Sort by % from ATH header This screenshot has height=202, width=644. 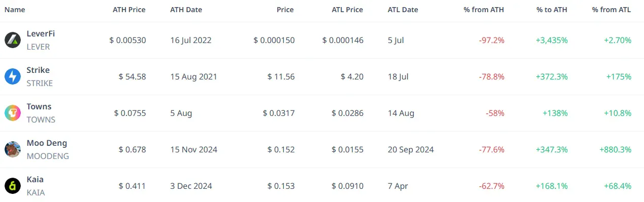click(484, 10)
